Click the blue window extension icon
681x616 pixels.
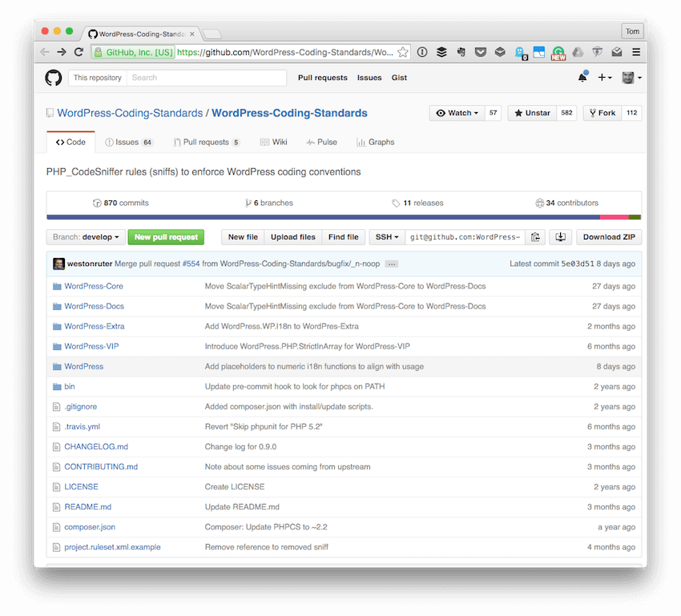[539, 52]
